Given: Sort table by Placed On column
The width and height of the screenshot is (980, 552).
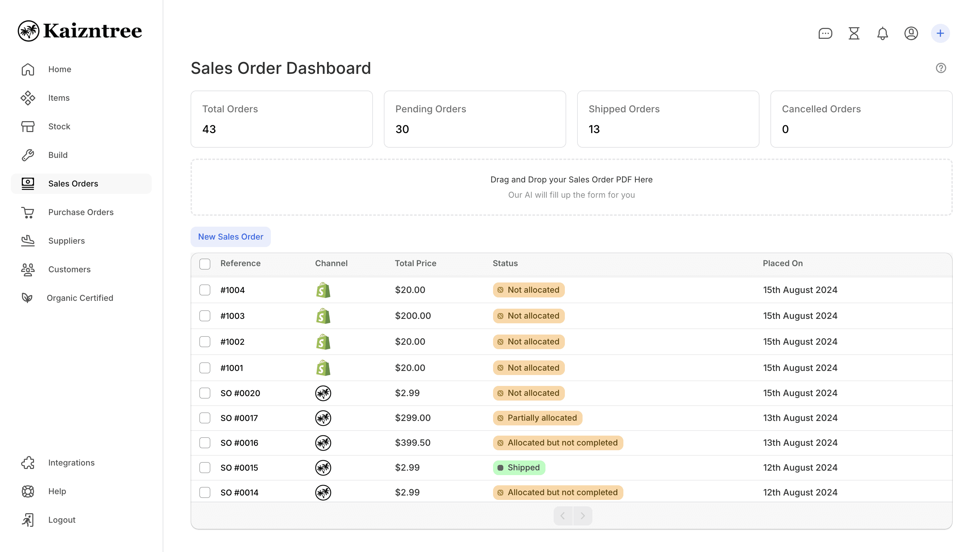Looking at the screenshot, I should pyautogui.click(x=783, y=263).
